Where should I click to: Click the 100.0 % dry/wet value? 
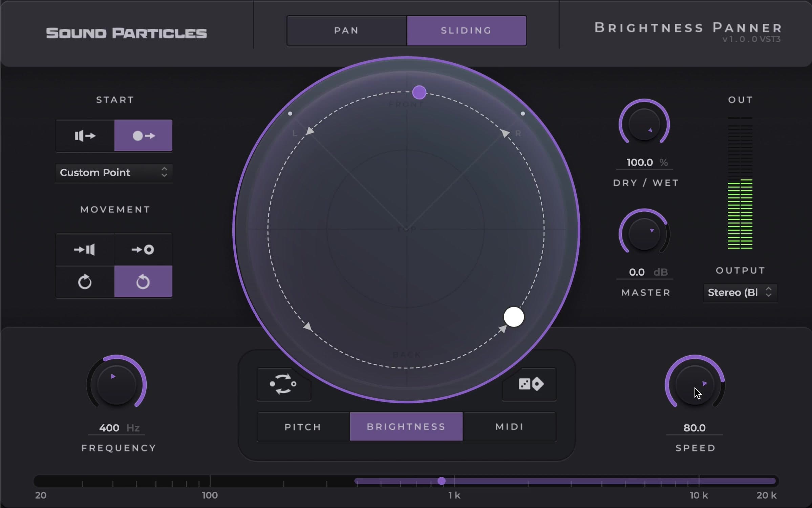point(645,163)
